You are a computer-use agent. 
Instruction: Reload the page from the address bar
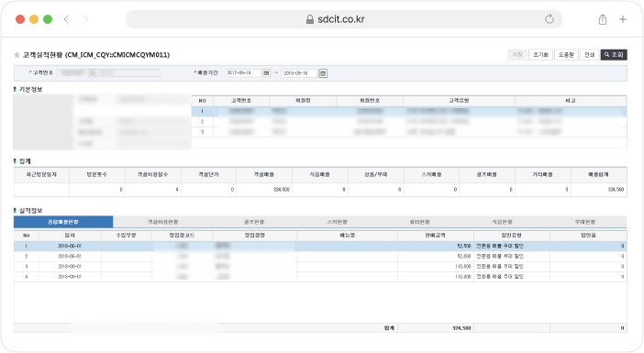click(x=550, y=19)
